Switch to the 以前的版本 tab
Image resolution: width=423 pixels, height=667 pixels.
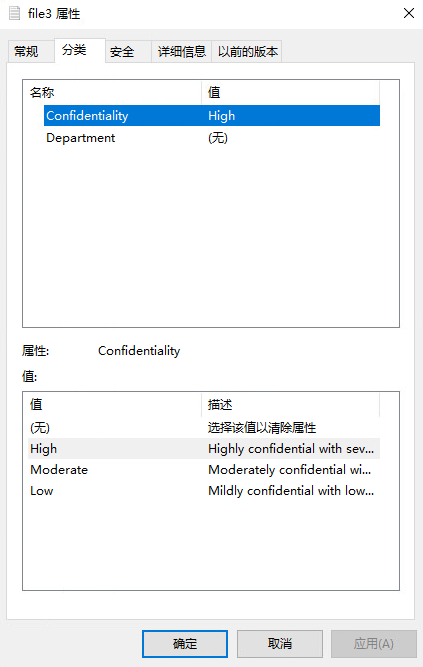click(247, 52)
